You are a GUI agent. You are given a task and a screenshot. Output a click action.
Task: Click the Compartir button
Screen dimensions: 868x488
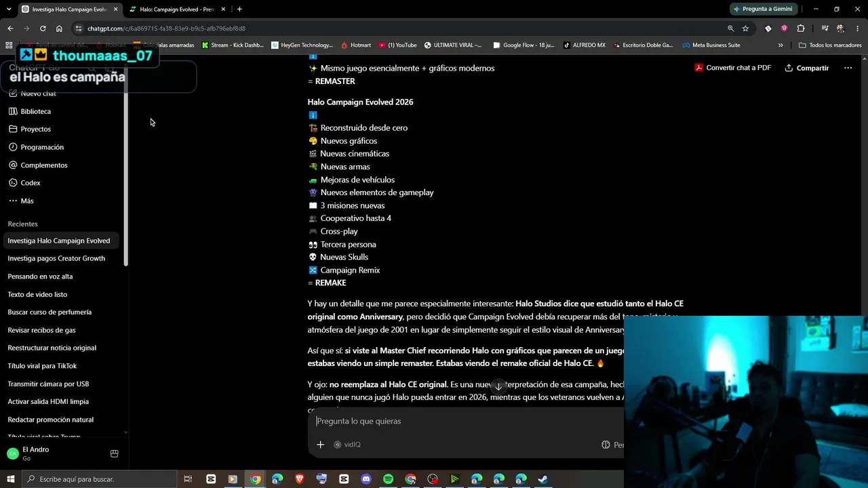[x=807, y=68]
